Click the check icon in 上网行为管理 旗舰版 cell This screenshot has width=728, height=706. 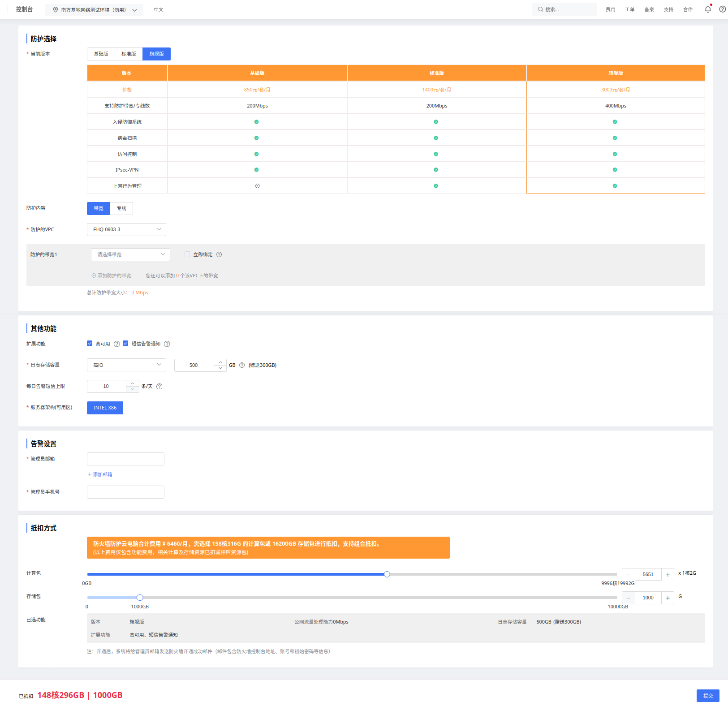(x=615, y=186)
